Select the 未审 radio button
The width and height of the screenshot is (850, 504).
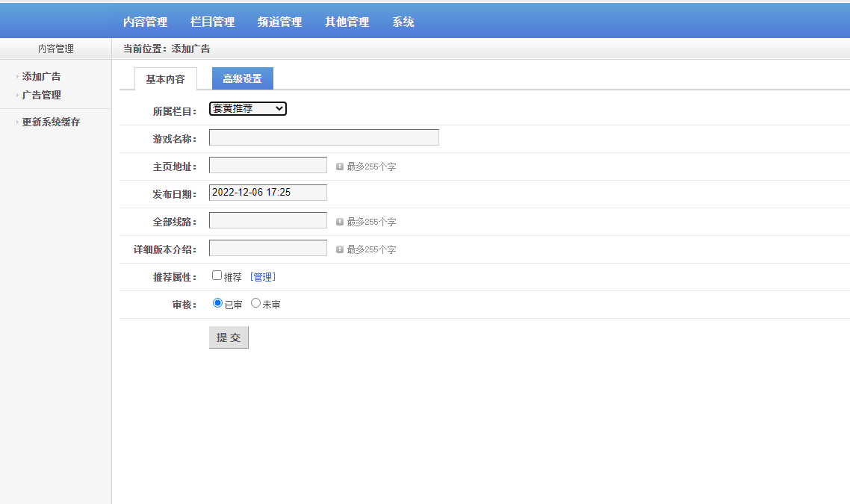256,303
